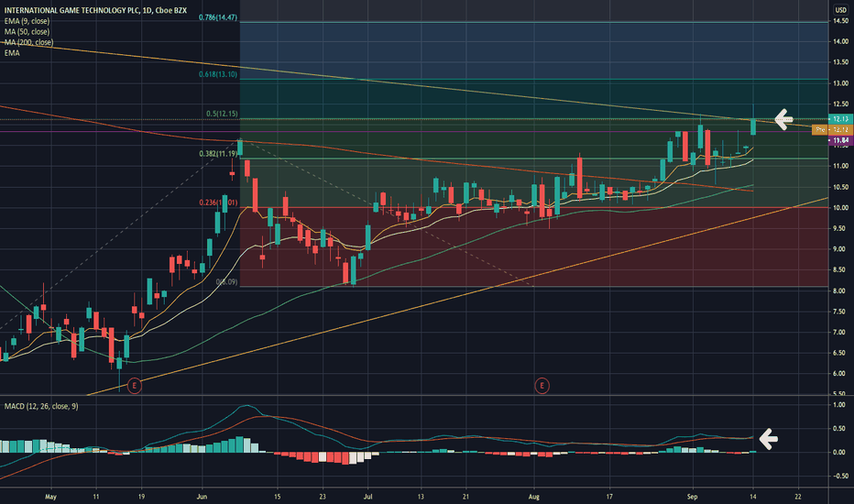854x504 pixels.
Task: Click the purple 11.84 price tag
Action: 840,140
